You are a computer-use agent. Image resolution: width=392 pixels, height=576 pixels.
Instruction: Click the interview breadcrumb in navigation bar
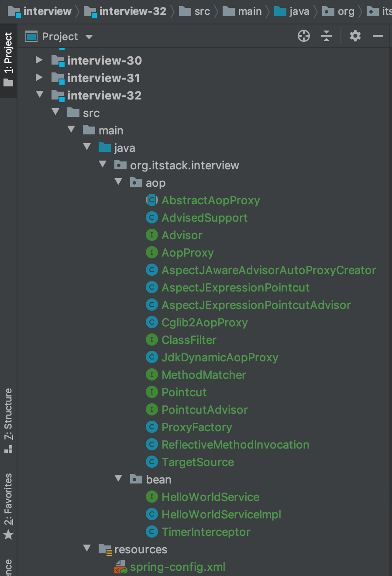pyautogui.click(x=40, y=11)
